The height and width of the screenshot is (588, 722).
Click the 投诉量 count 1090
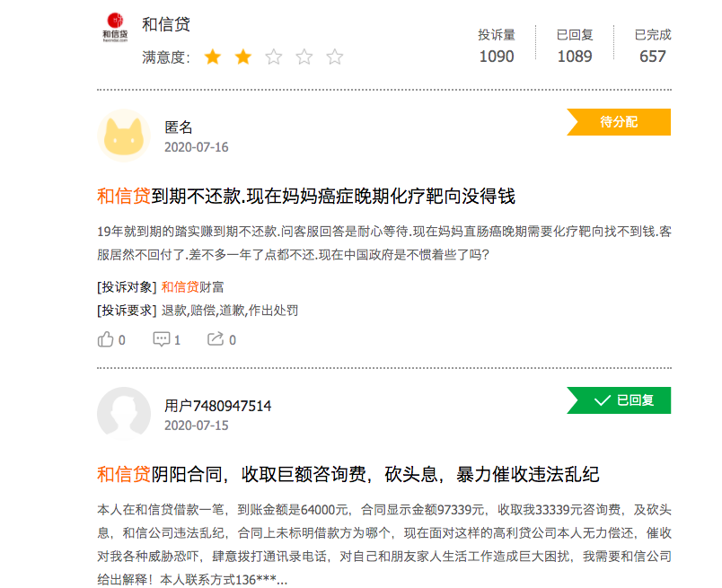pyautogui.click(x=497, y=57)
